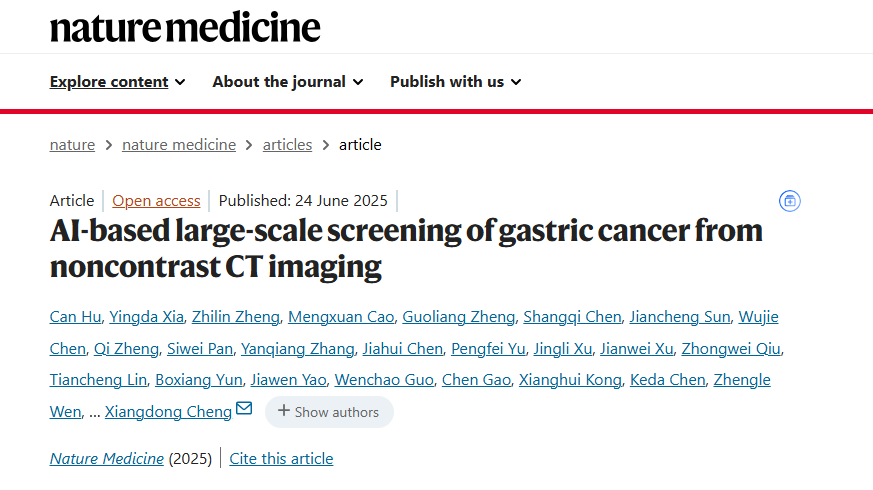Expand the Publish with us menu
Image resolution: width=873 pixels, height=490 pixels.
tap(455, 82)
